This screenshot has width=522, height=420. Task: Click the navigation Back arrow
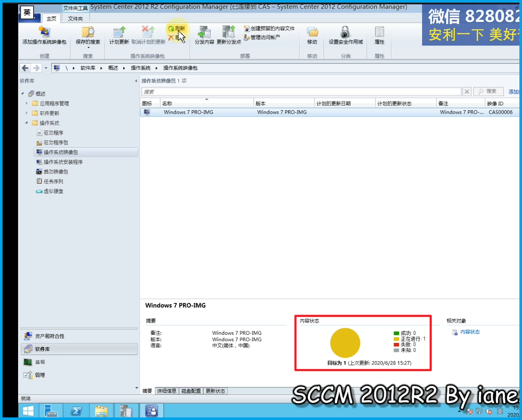pos(25,68)
